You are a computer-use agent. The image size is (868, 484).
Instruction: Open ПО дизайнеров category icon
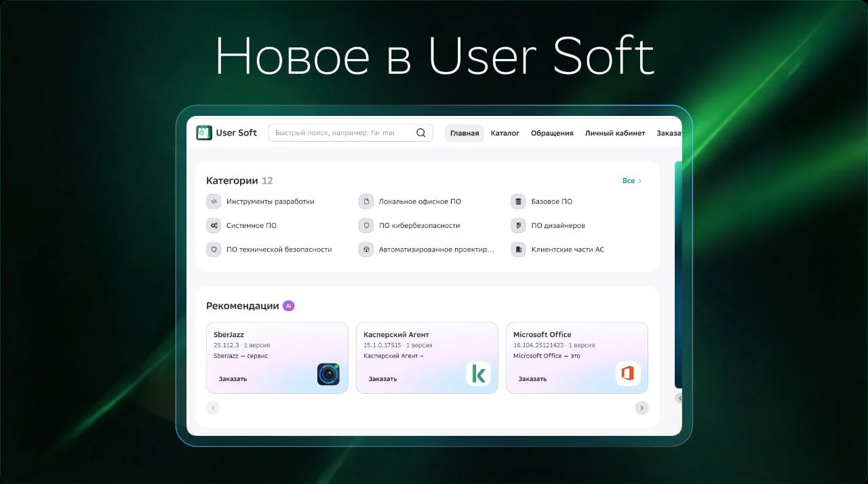pyautogui.click(x=518, y=225)
